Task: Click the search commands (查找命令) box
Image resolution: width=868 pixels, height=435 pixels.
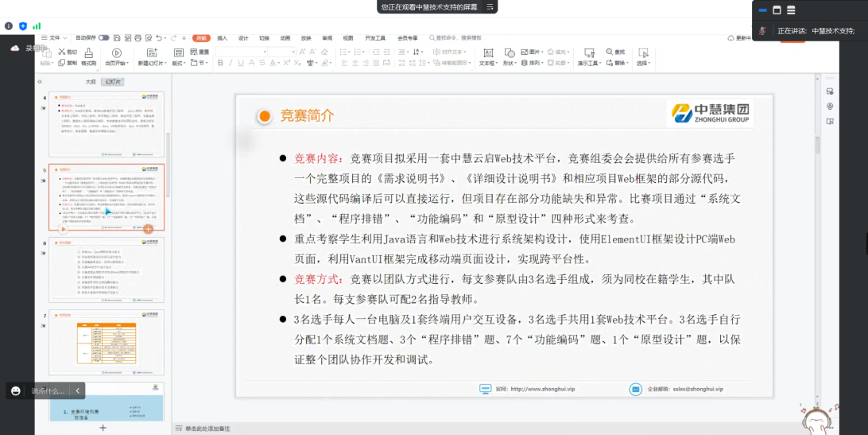Action: [x=455, y=38]
